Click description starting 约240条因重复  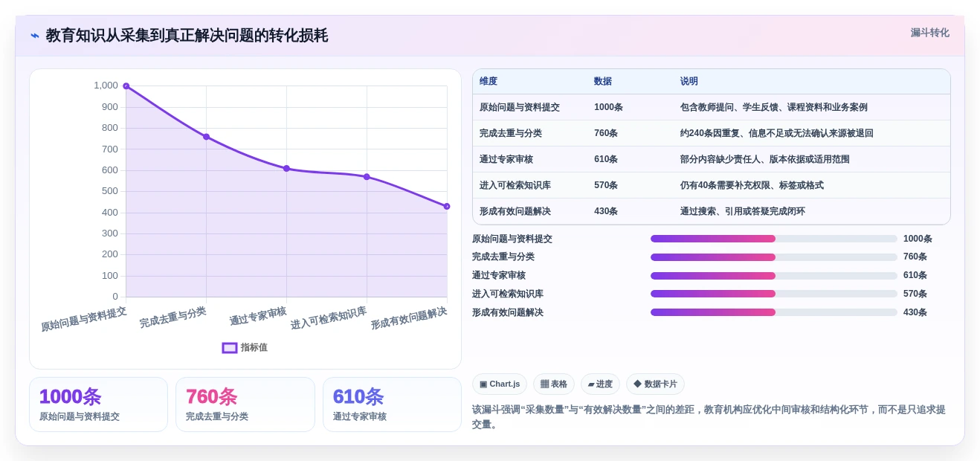777,133
